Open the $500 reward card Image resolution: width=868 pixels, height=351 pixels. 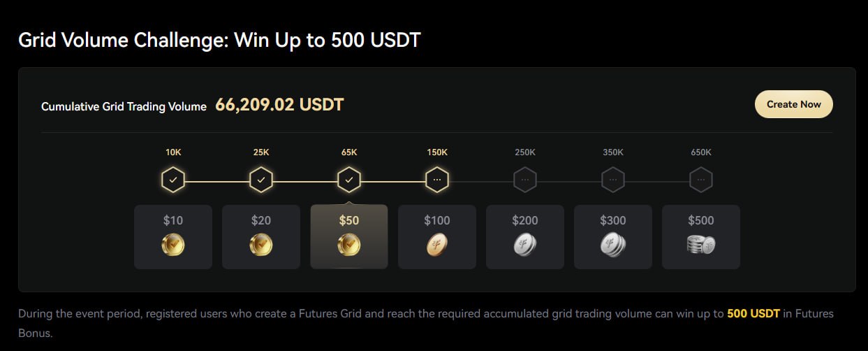[x=701, y=237]
